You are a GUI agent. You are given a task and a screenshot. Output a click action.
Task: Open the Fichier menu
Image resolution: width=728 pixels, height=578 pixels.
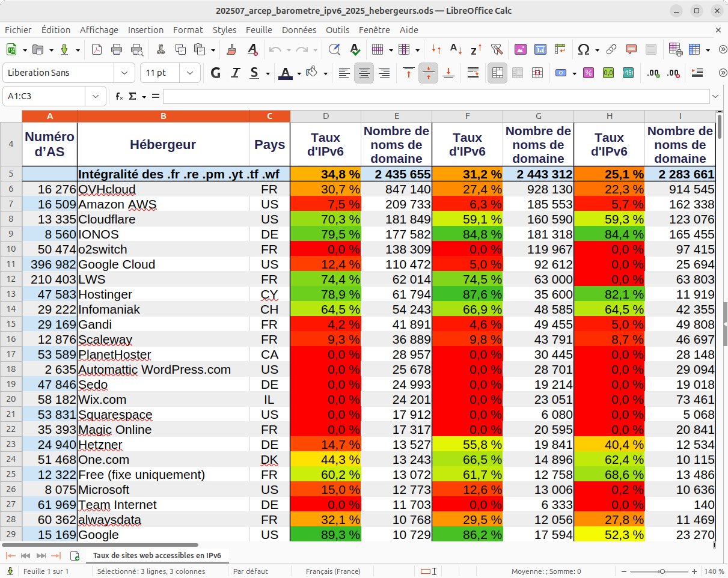[x=18, y=30]
